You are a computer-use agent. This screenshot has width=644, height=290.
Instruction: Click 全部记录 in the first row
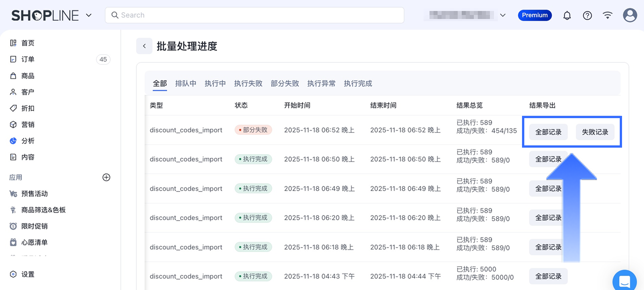pyautogui.click(x=548, y=132)
